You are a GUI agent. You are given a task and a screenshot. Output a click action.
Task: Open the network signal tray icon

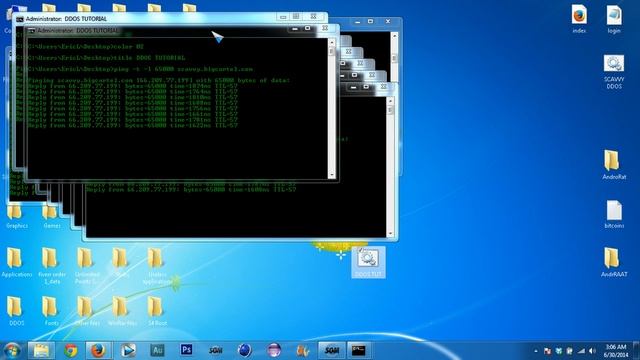[581, 351]
